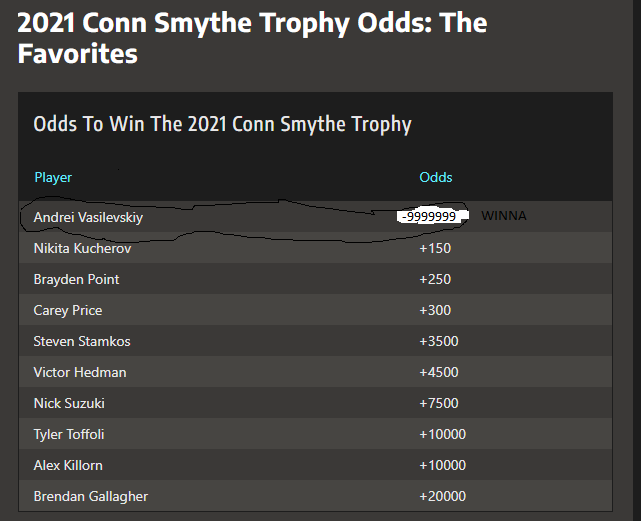The width and height of the screenshot is (641, 521).
Task: Select the Andrei Vasilevskiy row name
Action: tap(88, 217)
